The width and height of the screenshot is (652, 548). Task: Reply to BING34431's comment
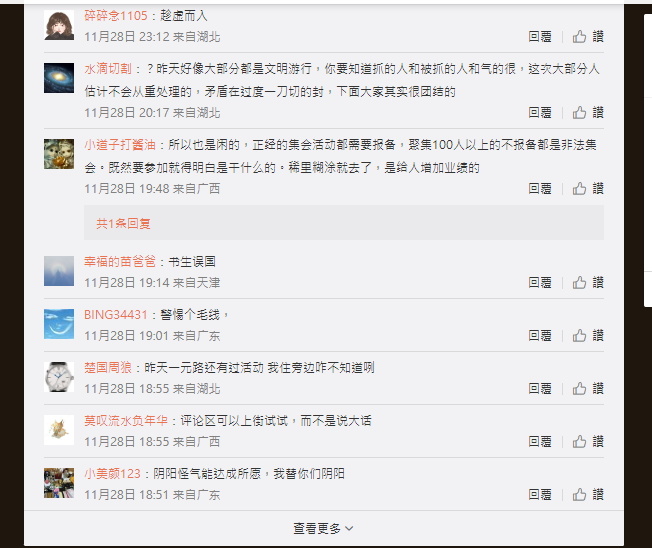[540, 336]
